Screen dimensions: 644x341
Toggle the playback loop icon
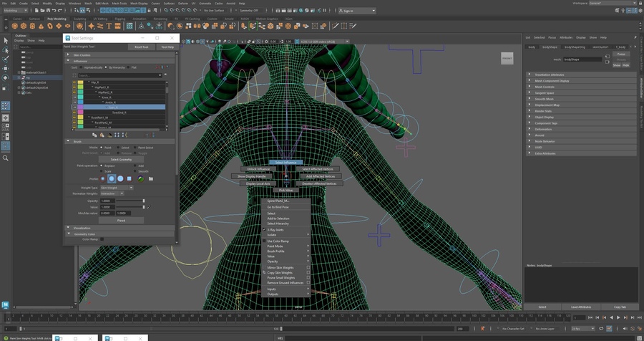click(x=600, y=329)
